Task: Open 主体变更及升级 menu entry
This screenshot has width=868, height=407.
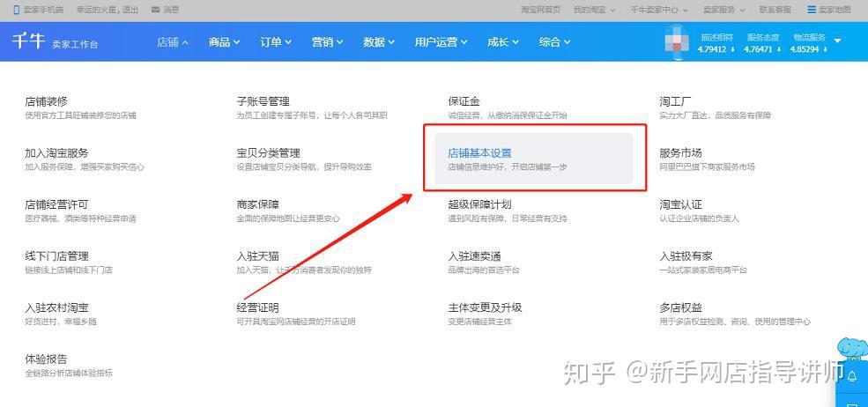Action: (x=485, y=314)
